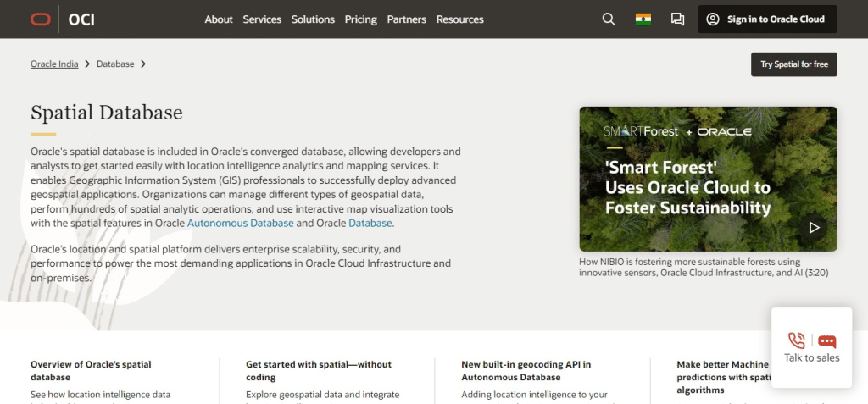Screen dimensions: 868x404
Task: Click the NIBIO video caption text
Action: (704, 268)
